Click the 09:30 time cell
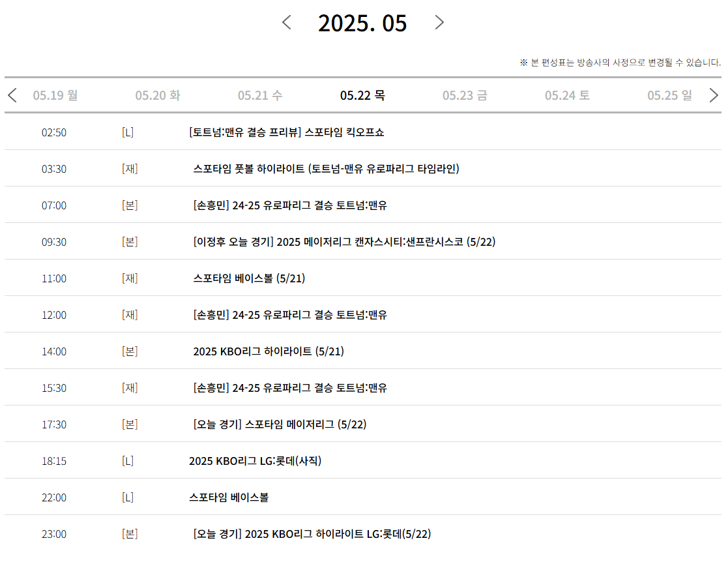Viewport: 728px width, 562px height. coord(54,242)
